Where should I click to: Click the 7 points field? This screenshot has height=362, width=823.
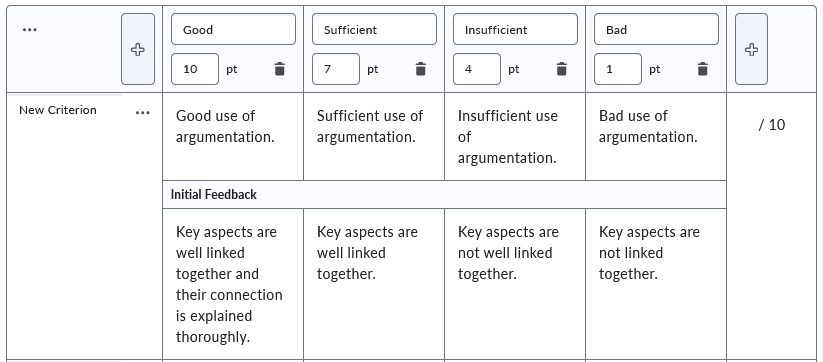point(336,69)
